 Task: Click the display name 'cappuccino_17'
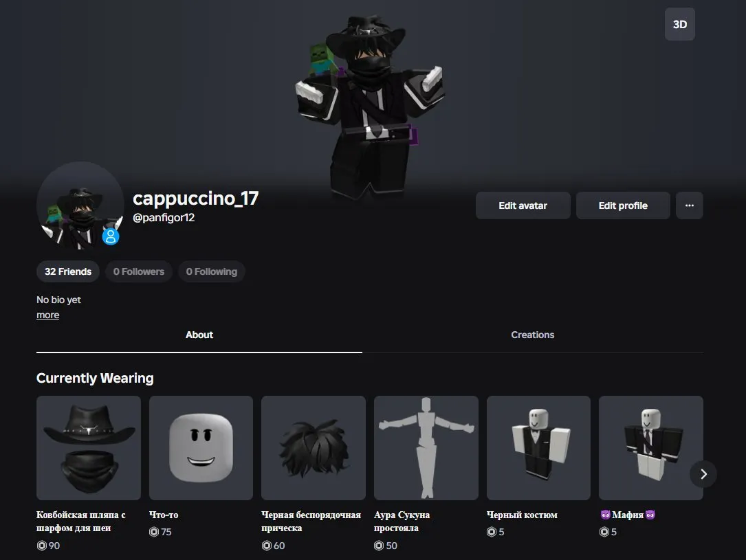pos(195,199)
